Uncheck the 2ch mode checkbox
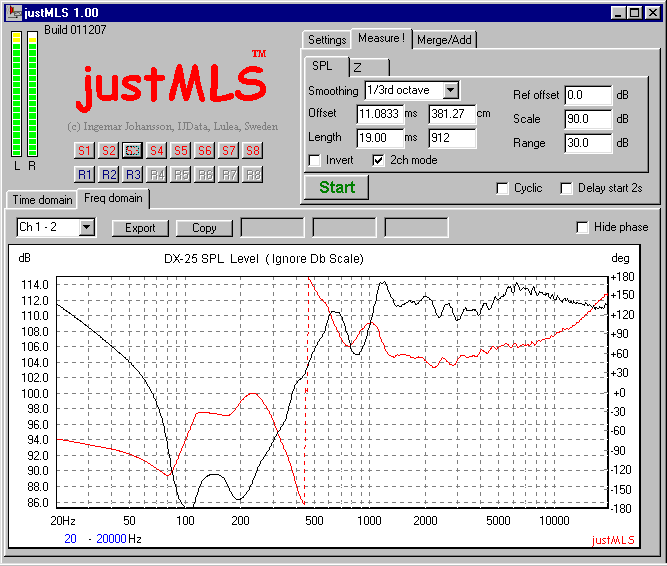The image size is (667, 566). pos(378,160)
